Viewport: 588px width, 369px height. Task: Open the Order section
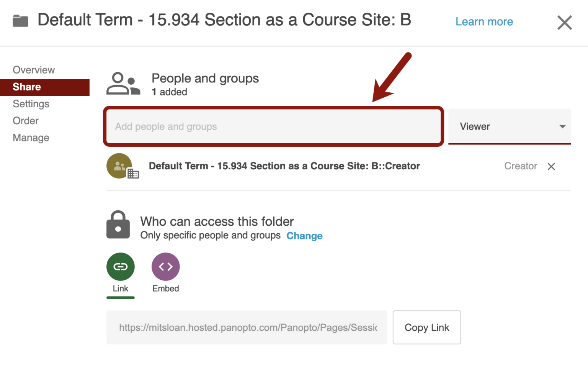tap(26, 121)
